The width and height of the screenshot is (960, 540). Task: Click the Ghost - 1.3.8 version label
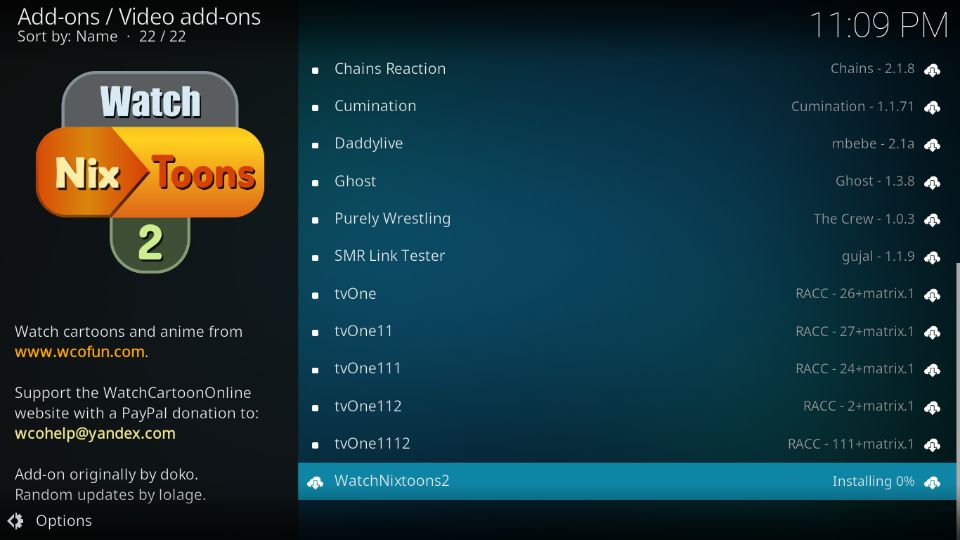(875, 181)
